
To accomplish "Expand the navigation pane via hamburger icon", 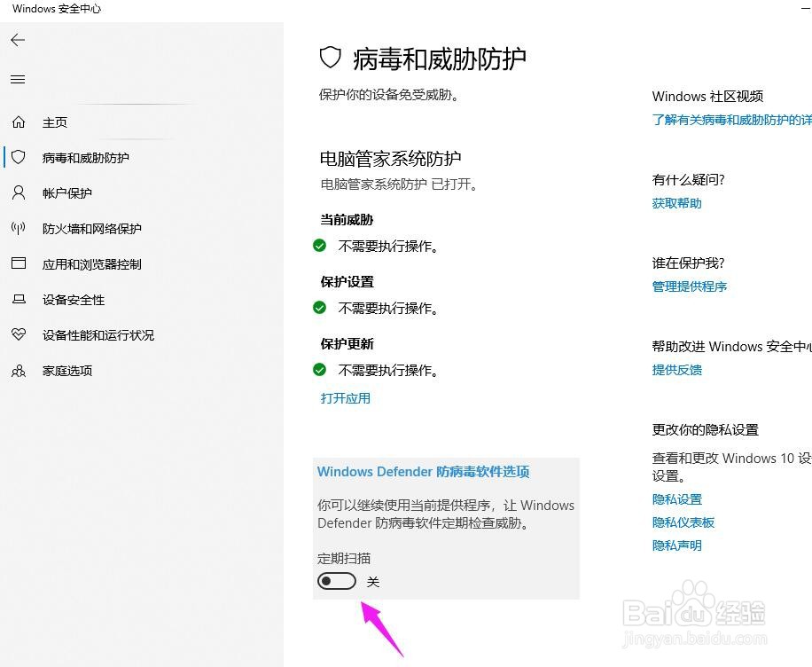I will click(x=18, y=79).
